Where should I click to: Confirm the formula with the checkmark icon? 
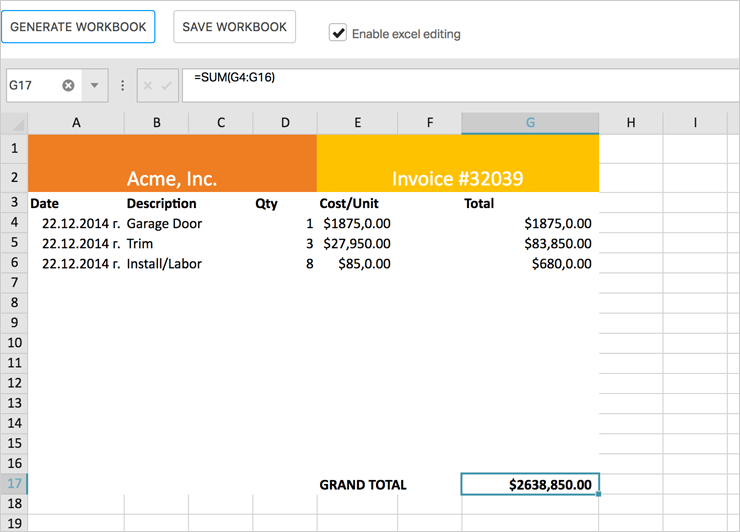pos(167,85)
